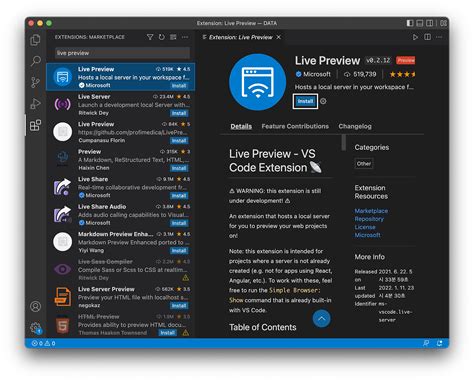Open the License resource link
This screenshot has width=474, height=381.
(365, 227)
